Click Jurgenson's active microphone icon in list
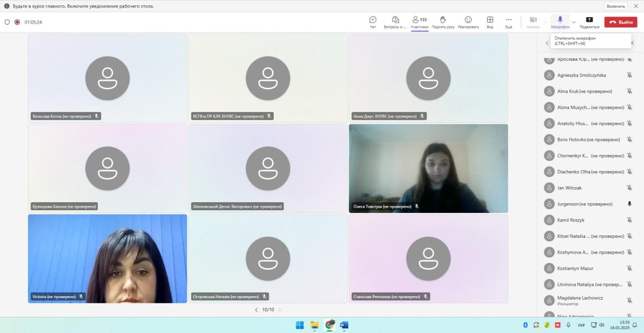Viewport: 644px width, 333px height. (x=630, y=204)
